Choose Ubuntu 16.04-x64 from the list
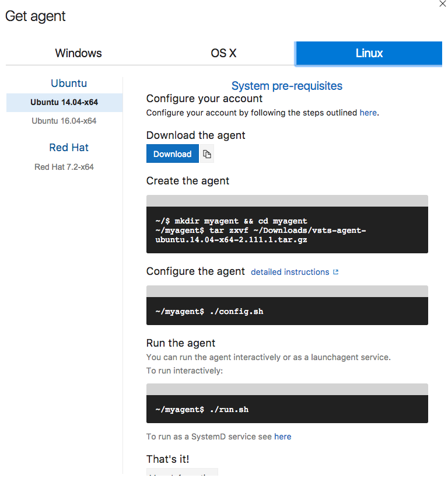 tap(64, 121)
